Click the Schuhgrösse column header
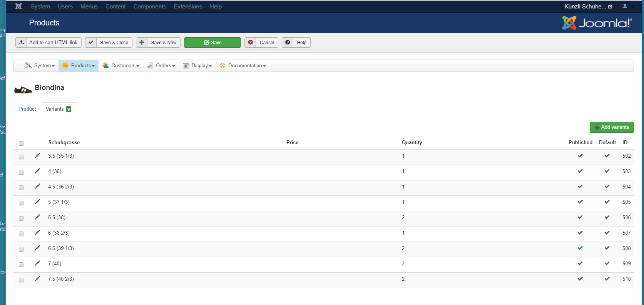 coord(64,142)
